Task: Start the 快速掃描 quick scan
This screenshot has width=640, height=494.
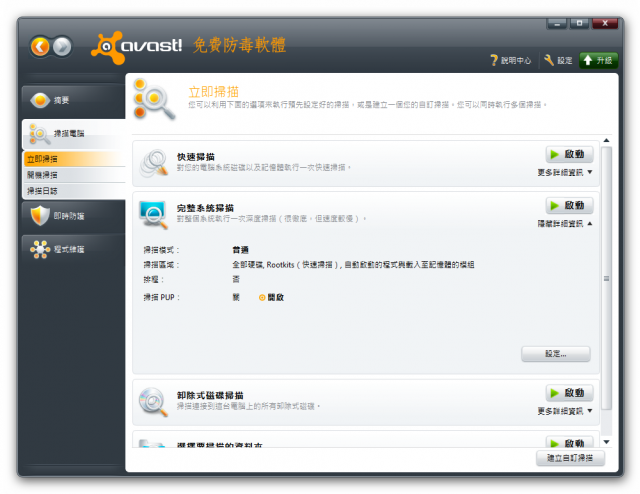Action: [569, 154]
